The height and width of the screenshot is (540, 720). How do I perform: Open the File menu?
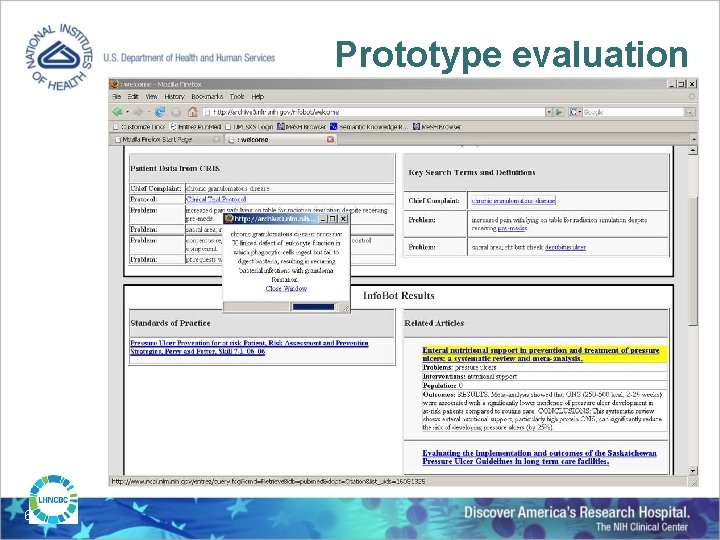pos(117,96)
